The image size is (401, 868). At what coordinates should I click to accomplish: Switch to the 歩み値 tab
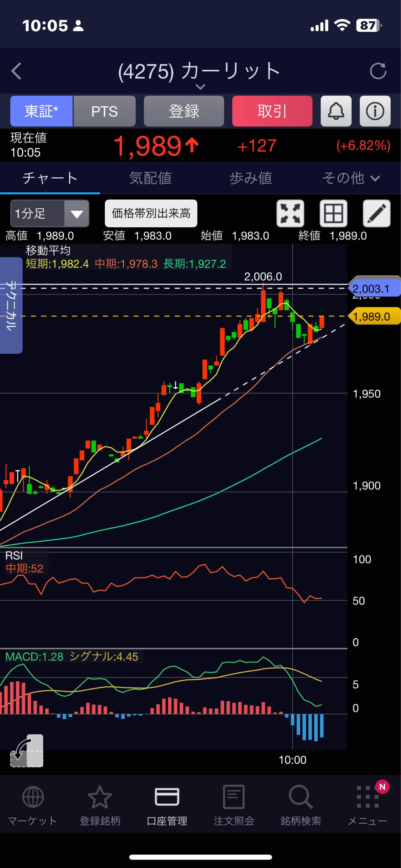(x=250, y=178)
